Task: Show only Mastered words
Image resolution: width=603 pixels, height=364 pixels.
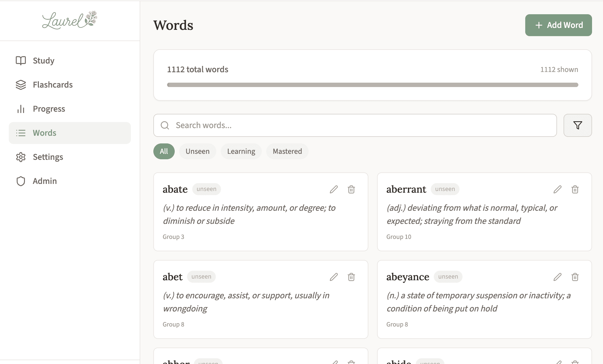Action: pyautogui.click(x=287, y=151)
